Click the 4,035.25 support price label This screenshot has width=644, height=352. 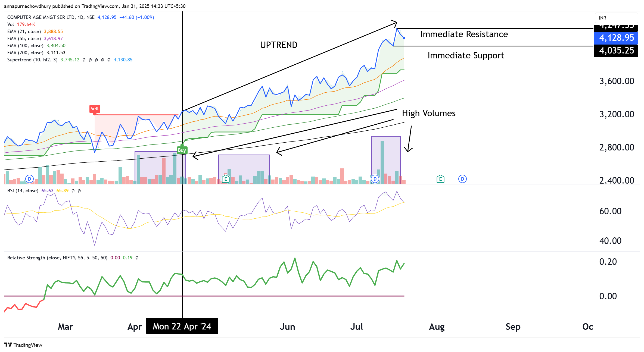point(616,51)
